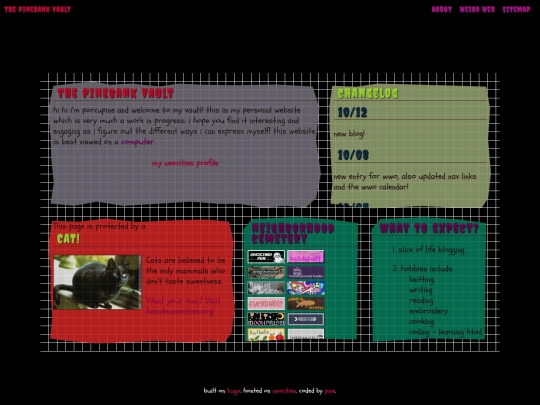Open the WEIRD WEB nav link

tap(477, 9)
